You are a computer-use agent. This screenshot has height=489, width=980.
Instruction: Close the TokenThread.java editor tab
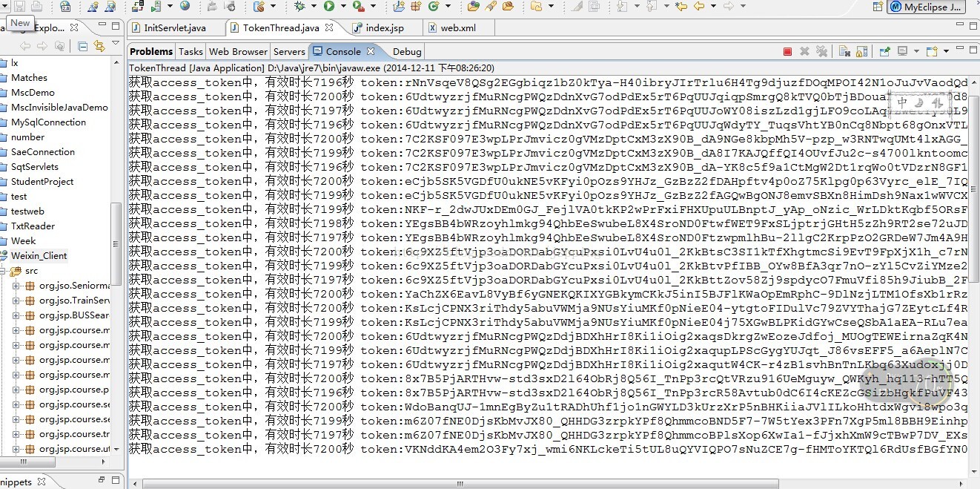[x=329, y=27]
